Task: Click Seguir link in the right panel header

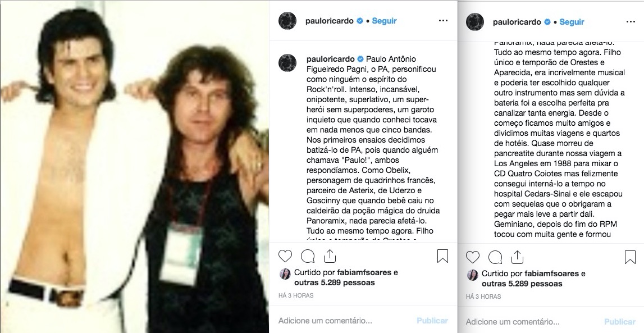Action: [572, 22]
